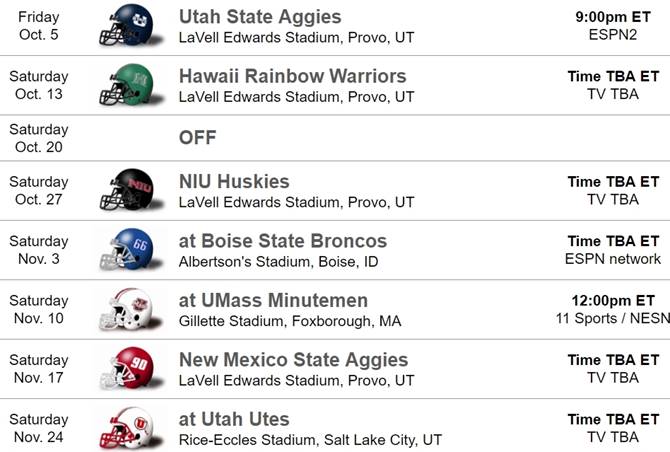Click the 9:00pm ET kickoff time

pos(613,17)
